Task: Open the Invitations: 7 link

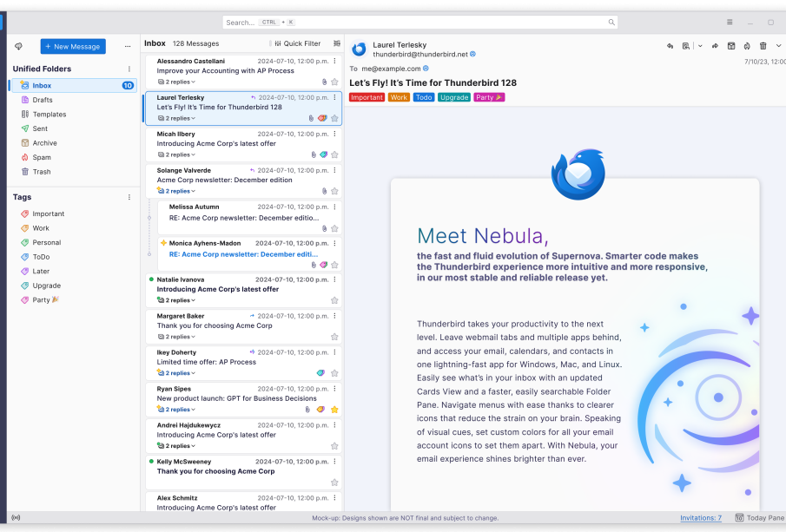Action: pos(700,518)
